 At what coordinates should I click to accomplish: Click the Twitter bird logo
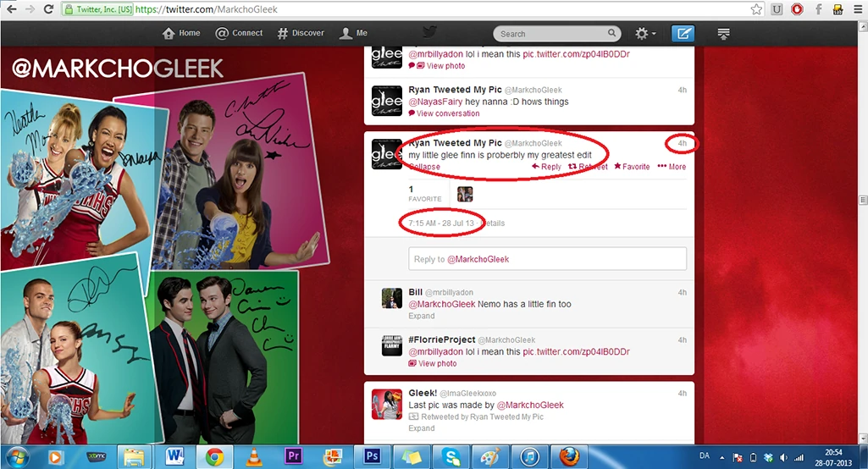coord(430,32)
